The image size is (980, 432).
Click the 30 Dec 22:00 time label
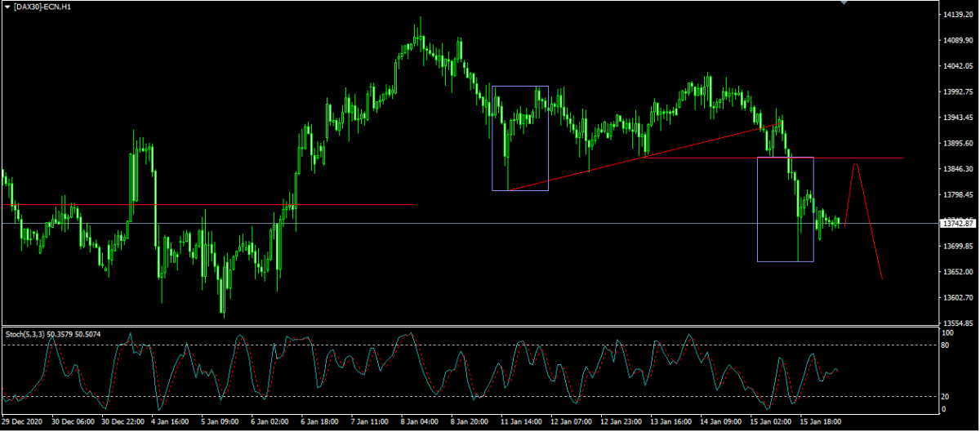(x=125, y=422)
